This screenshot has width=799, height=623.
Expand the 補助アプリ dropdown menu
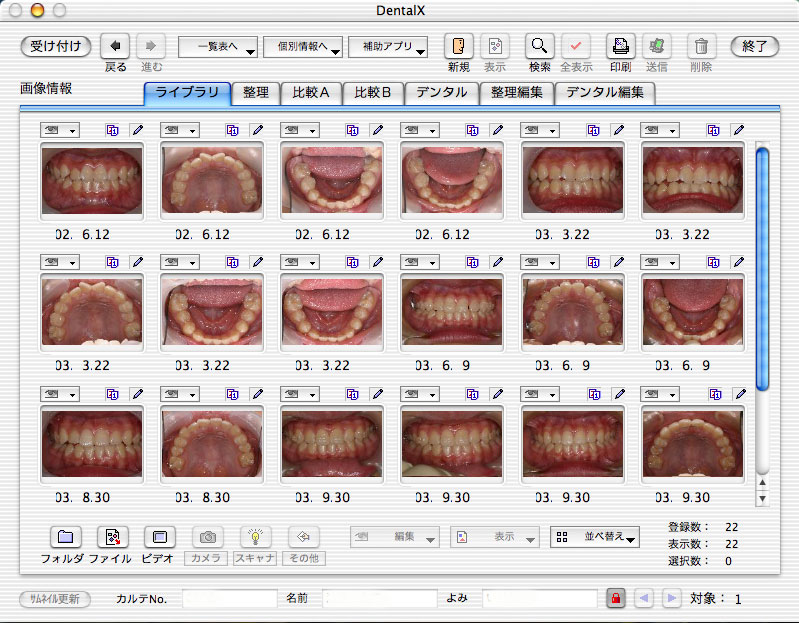pos(388,47)
